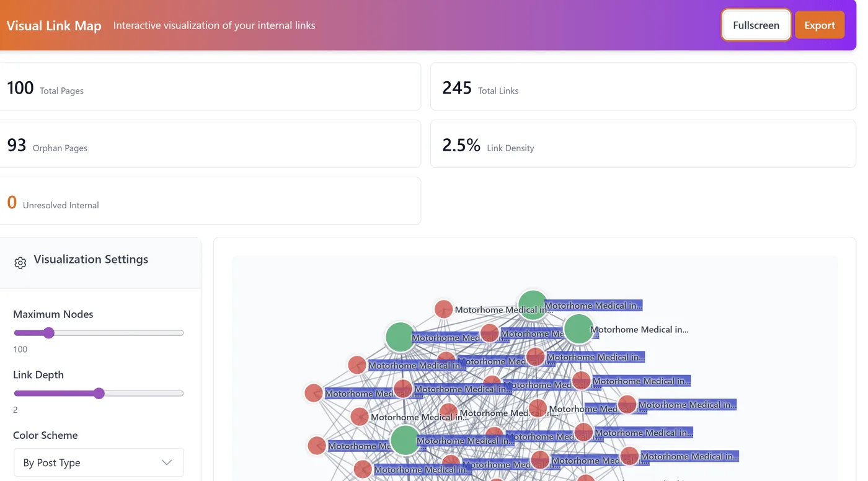Select the Total Links stat card
This screenshot has height=481, width=868.
click(643, 87)
